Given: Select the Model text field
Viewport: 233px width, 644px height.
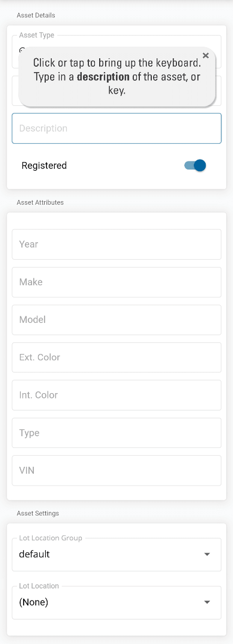Looking at the screenshot, I should point(116,320).
